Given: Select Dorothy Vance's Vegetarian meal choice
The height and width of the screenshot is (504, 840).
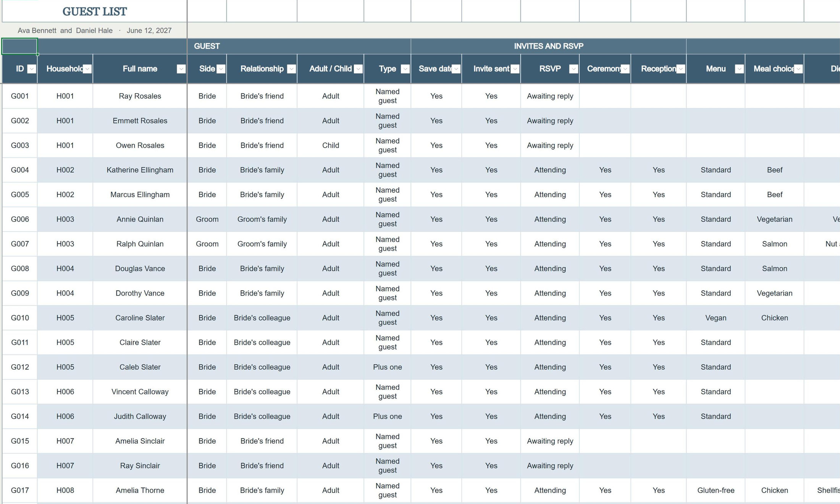Looking at the screenshot, I should click(x=775, y=293).
